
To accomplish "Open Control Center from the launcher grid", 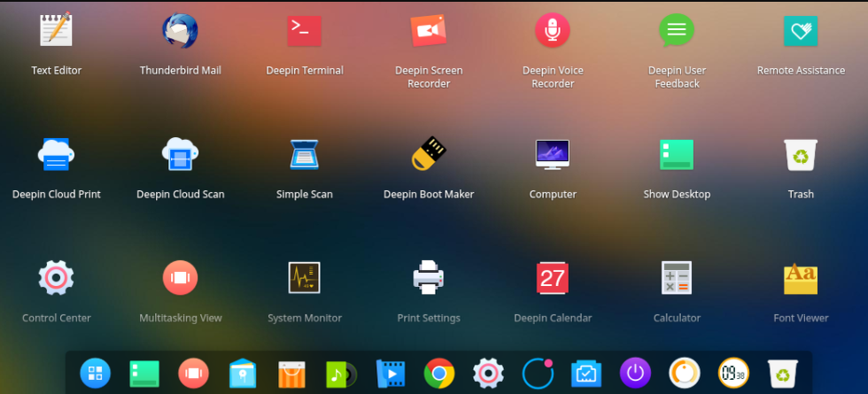I will (56, 278).
